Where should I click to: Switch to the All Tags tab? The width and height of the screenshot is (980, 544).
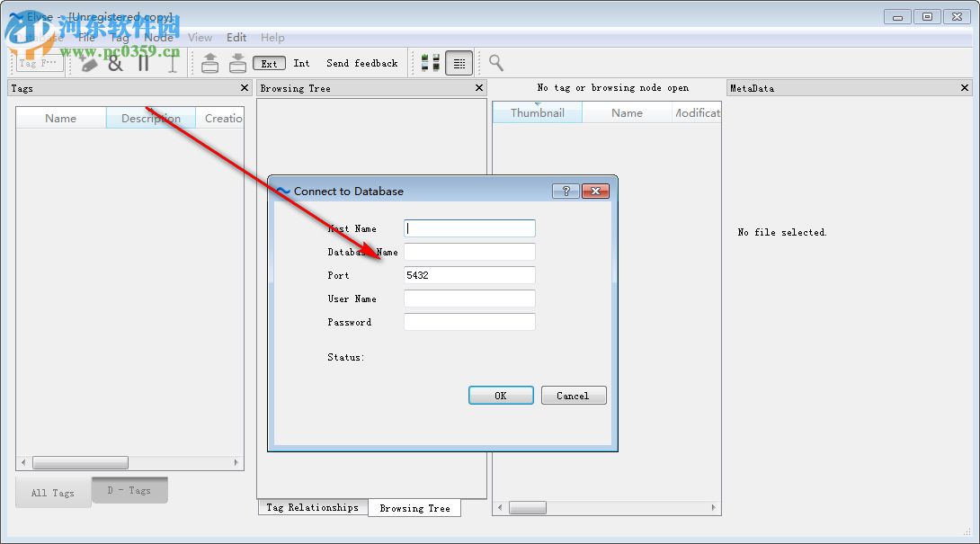click(53, 493)
